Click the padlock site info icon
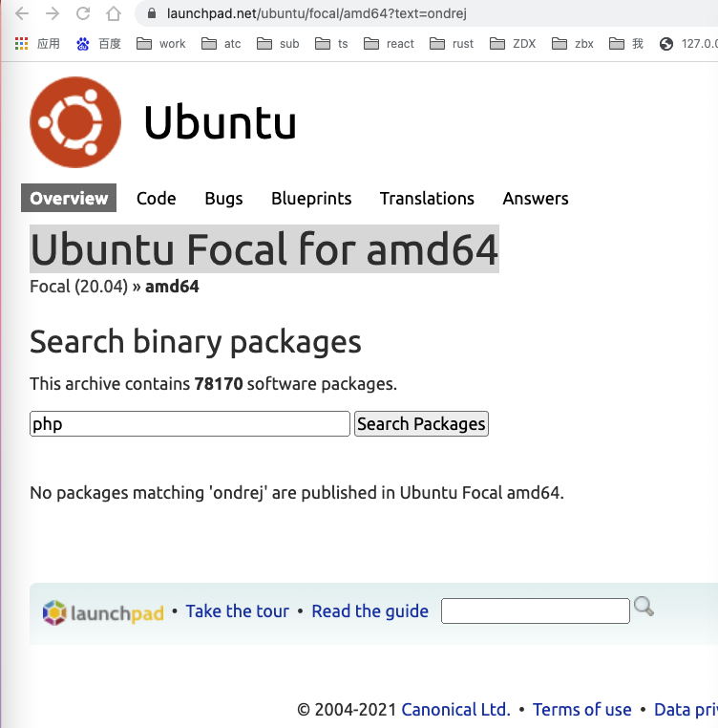Screen dimensions: 718x728 (x=152, y=13)
